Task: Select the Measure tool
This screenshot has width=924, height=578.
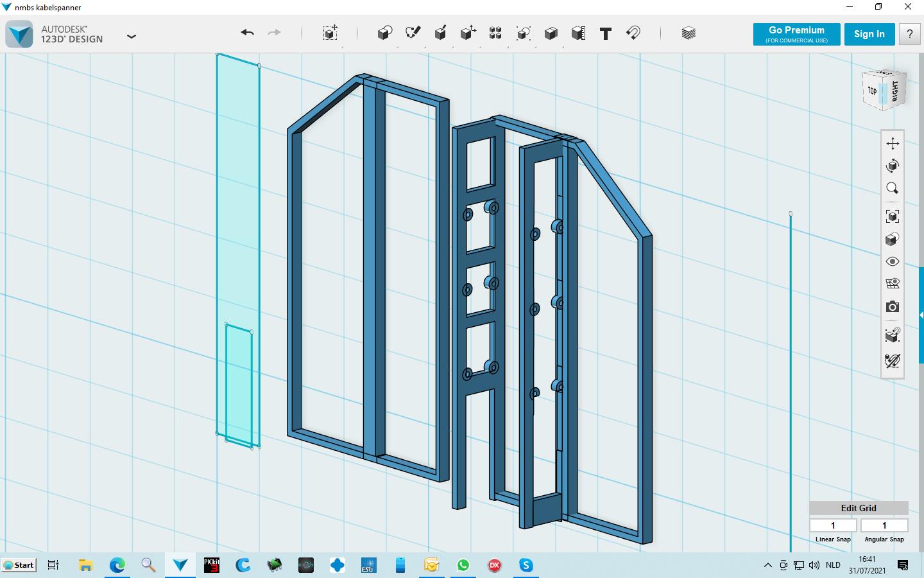Action: click(x=578, y=33)
